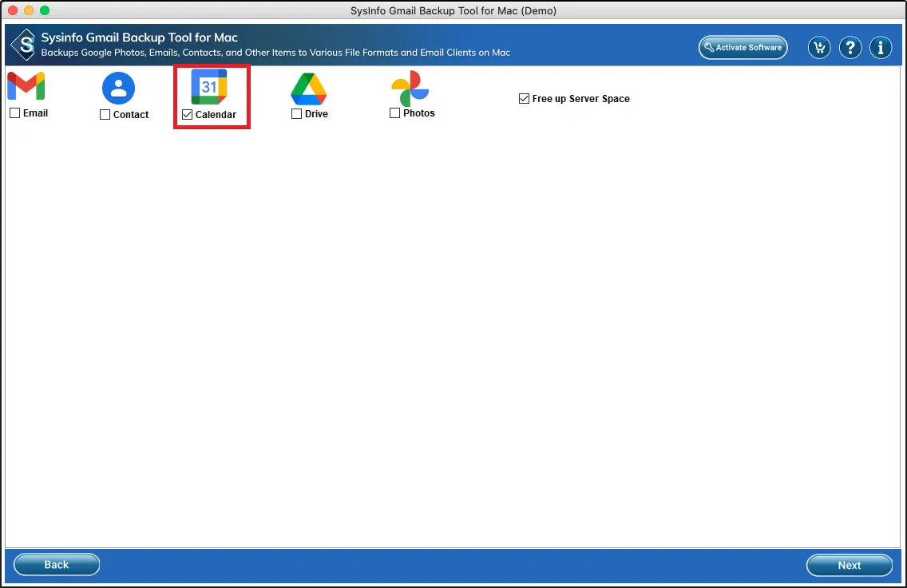The height and width of the screenshot is (588, 907).
Task: Click the Google Drive icon
Action: click(x=309, y=89)
